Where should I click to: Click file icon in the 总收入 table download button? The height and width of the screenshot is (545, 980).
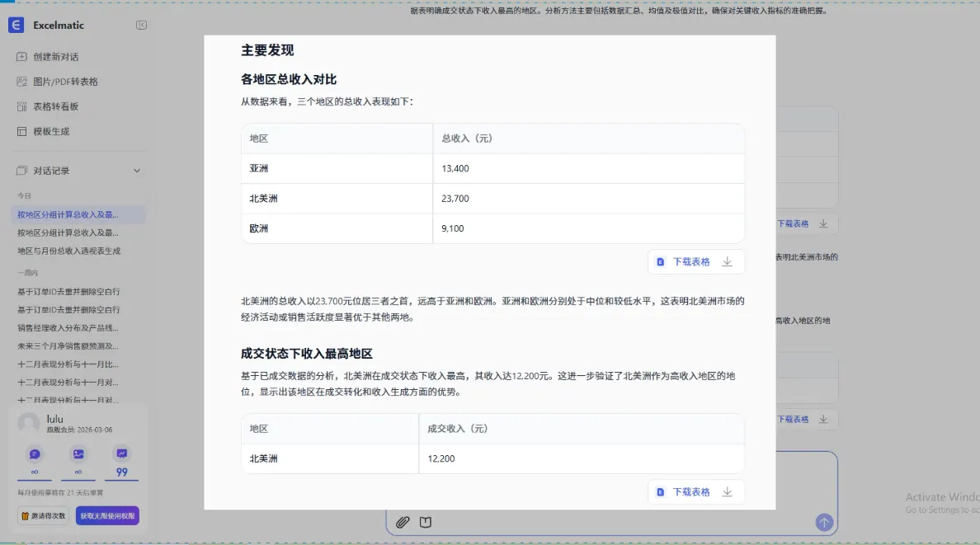[x=661, y=262]
